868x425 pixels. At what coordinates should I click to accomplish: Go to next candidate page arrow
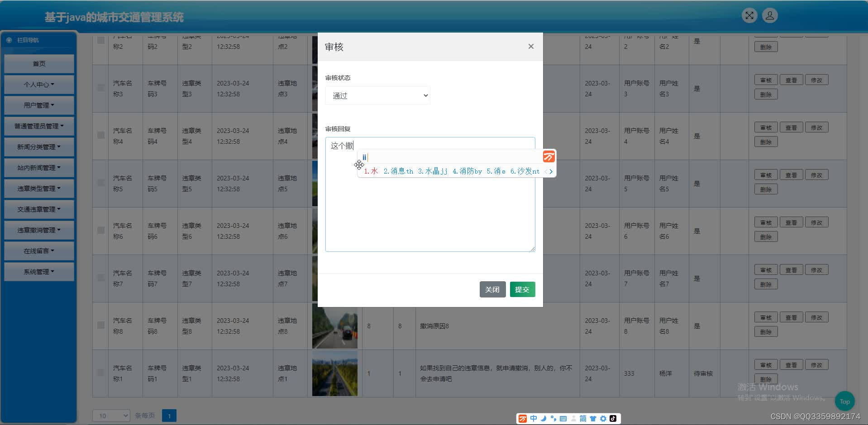click(x=551, y=171)
